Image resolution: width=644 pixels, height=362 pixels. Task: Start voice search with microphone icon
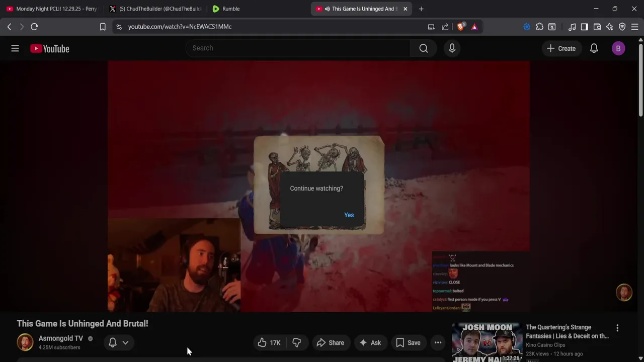point(452,48)
